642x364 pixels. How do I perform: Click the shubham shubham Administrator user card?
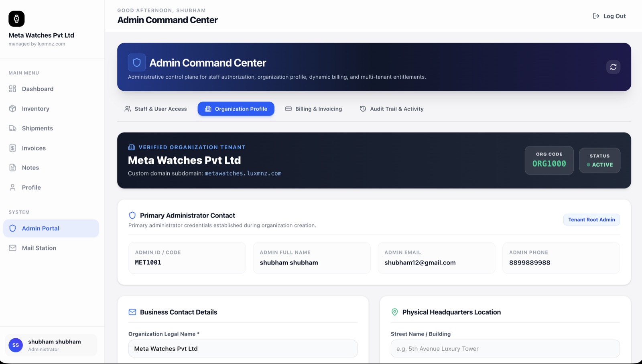click(x=51, y=345)
